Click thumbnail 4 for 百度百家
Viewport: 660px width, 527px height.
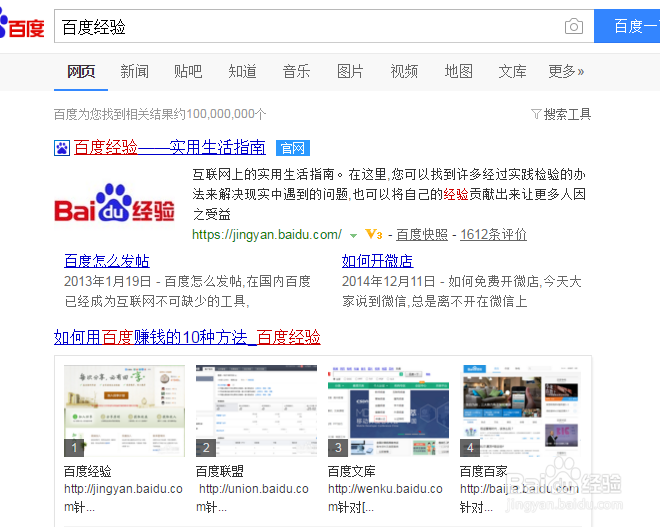tap(520, 411)
